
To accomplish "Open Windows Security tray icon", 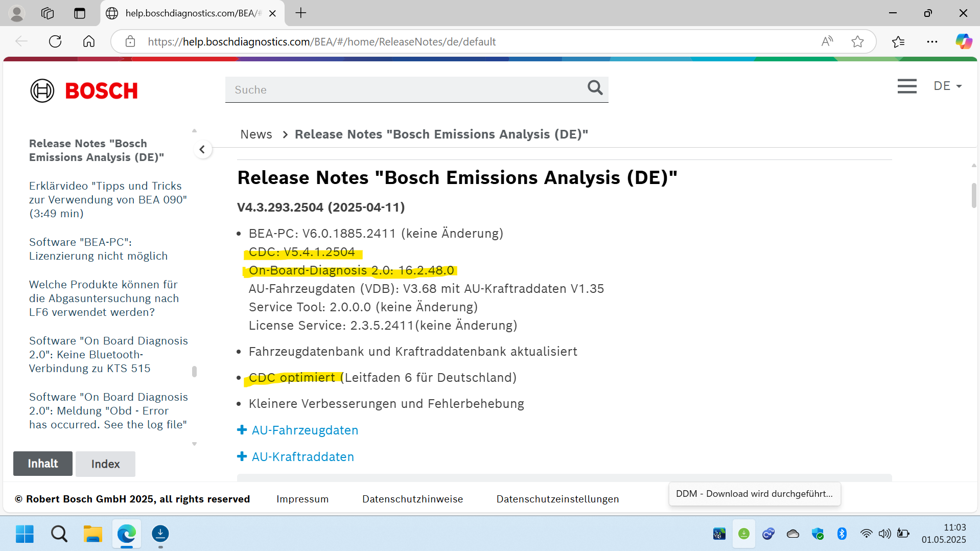I will [818, 534].
